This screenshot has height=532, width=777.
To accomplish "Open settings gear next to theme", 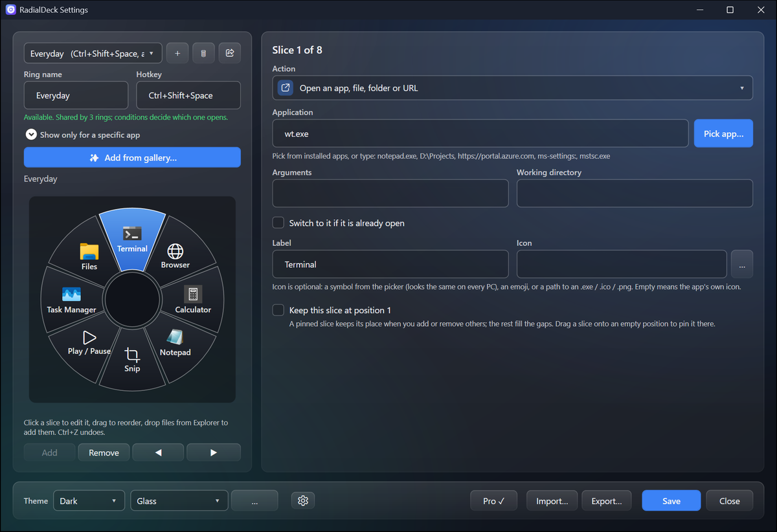I will click(303, 501).
